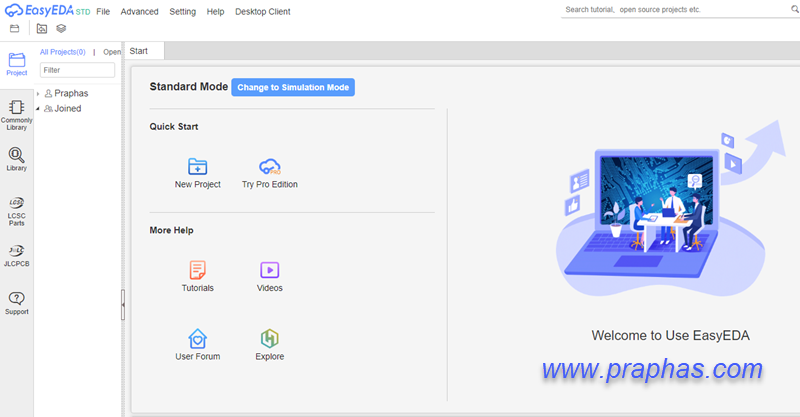Open the File menu

103,12
